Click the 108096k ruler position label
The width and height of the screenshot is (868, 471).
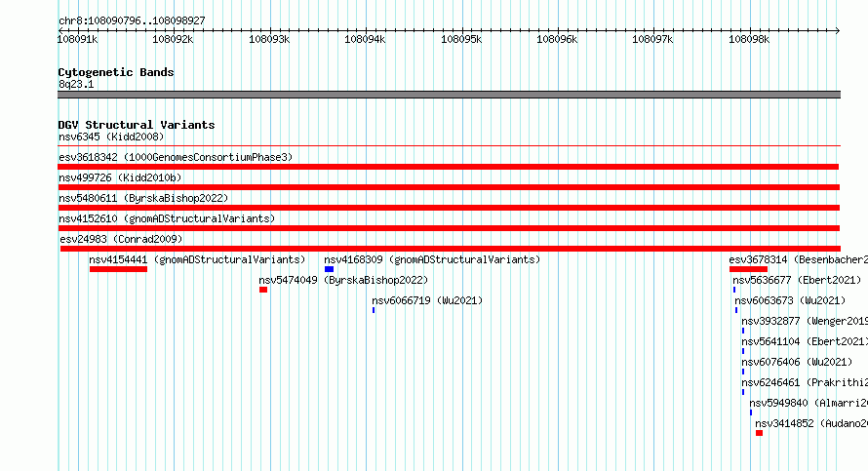(557, 39)
